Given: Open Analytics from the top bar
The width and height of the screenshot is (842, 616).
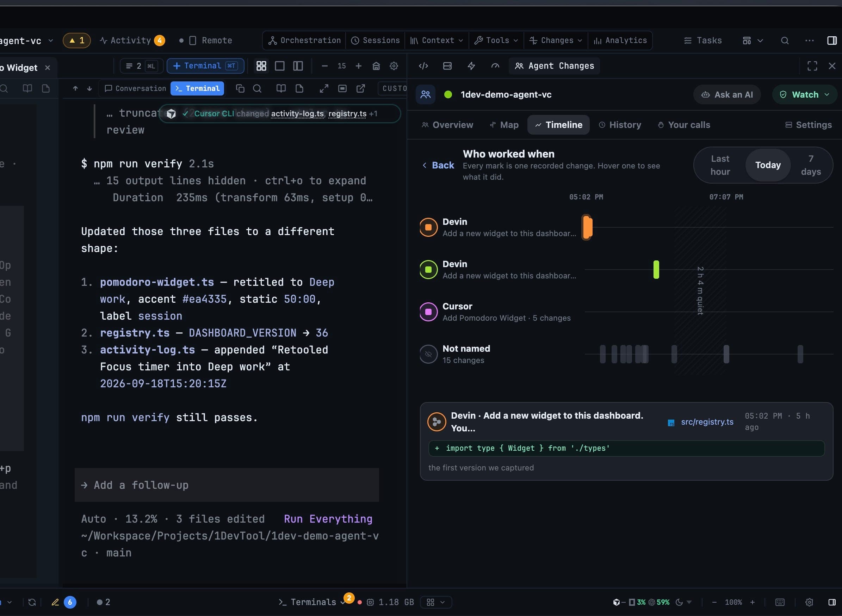Looking at the screenshot, I should coord(620,40).
